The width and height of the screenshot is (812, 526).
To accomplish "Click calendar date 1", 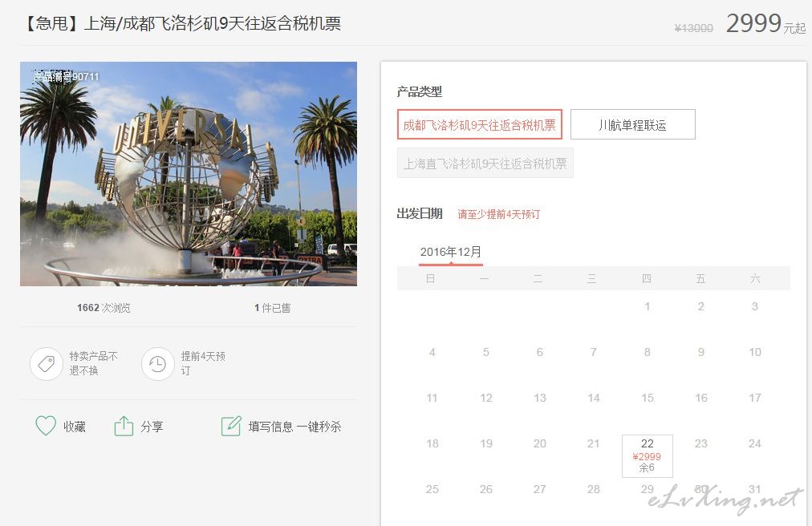I will coord(648,306).
